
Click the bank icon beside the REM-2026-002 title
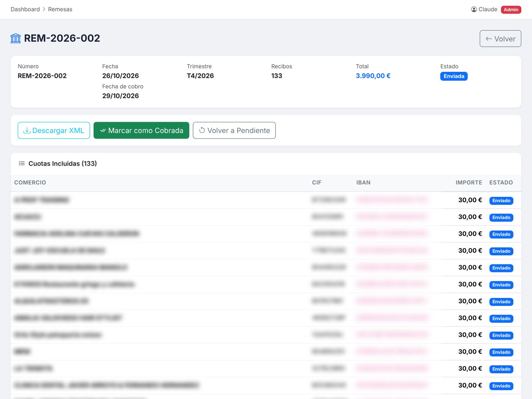point(16,38)
